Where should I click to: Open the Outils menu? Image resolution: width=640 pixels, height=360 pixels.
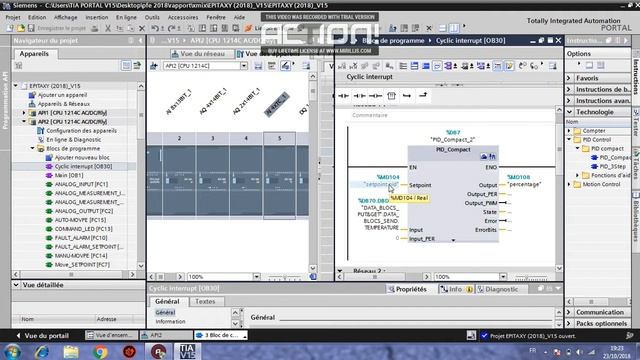pyautogui.click(x=152, y=17)
